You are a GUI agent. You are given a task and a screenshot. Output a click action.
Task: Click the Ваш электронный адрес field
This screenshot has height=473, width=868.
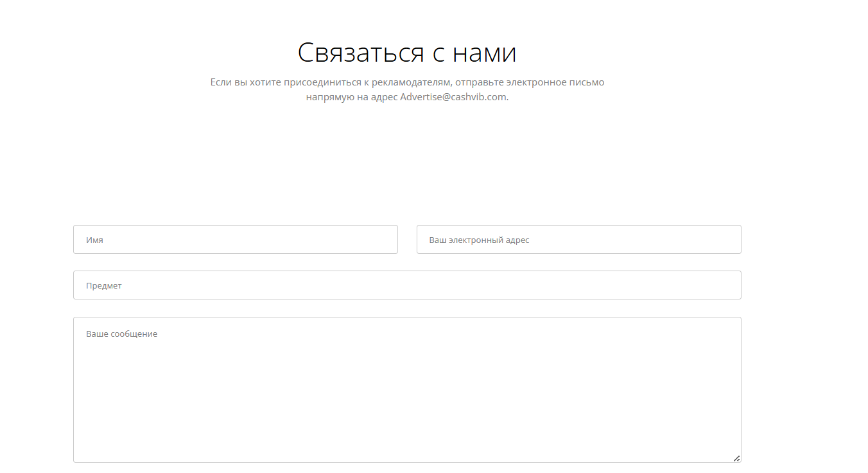point(578,239)
